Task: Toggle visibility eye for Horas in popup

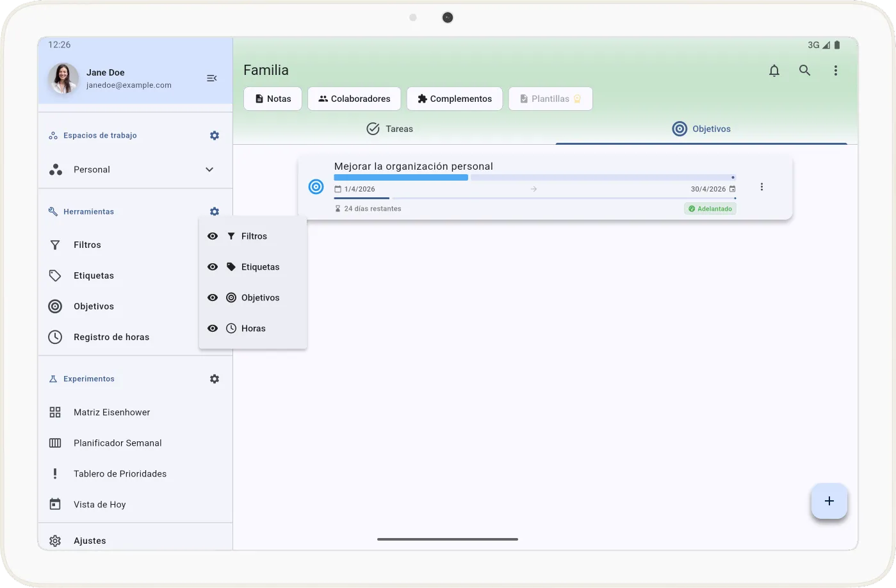Action: (x=213, y=329)
